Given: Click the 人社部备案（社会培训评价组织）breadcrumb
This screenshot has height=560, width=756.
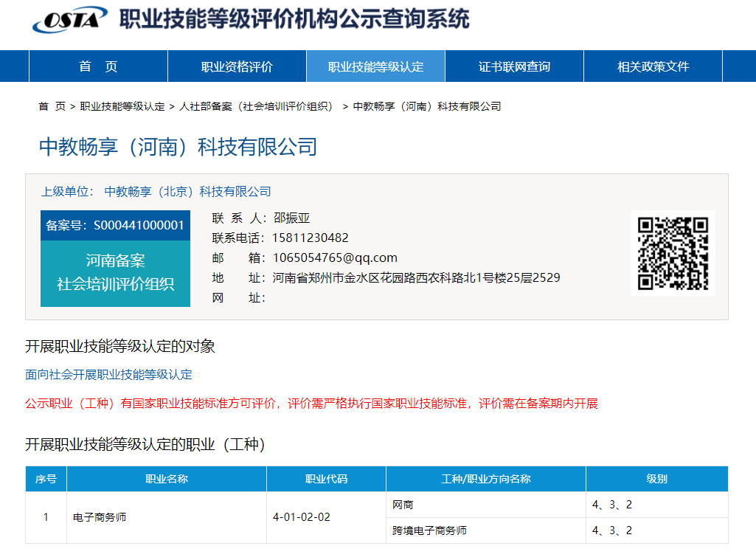Looking at the screenshot, I should coord(258,106).
